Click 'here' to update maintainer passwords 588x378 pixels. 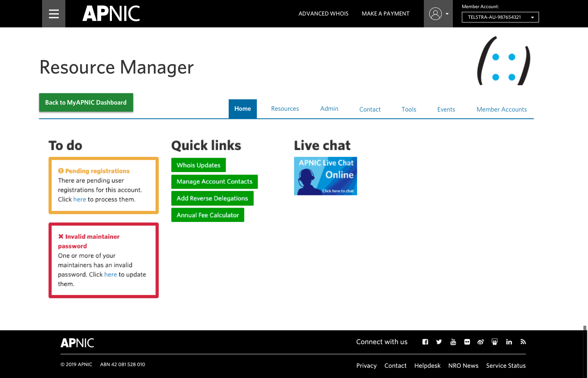(x=111, y=274)
